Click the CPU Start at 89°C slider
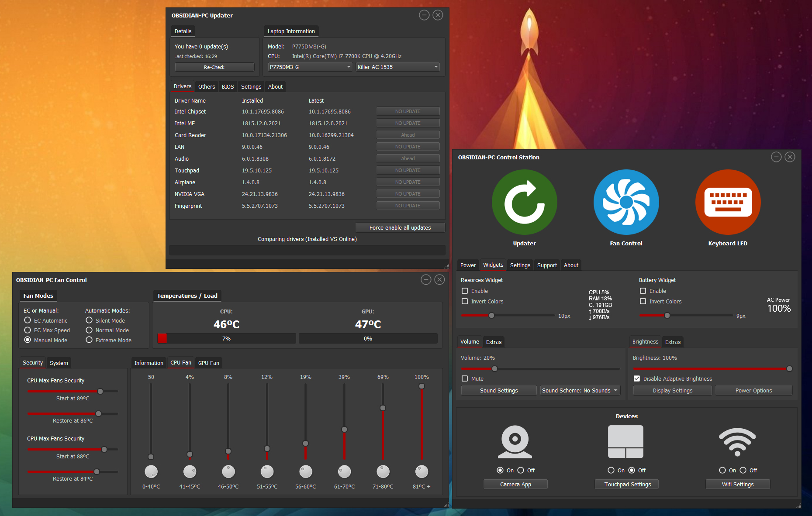Screen dimensions: 812x516 pyautogui.click(x=73, y=391)
